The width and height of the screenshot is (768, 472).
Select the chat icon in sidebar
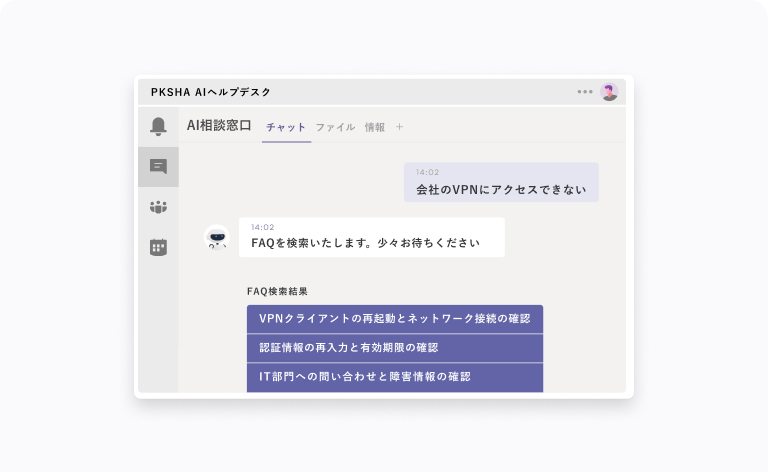158,166
